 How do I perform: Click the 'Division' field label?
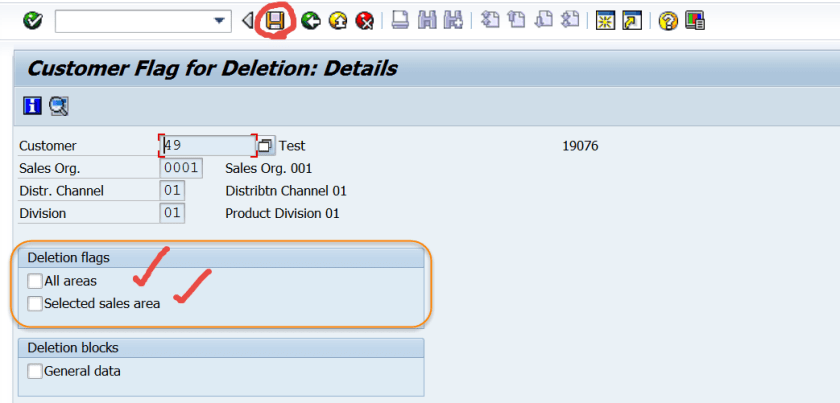click(43, 213)
